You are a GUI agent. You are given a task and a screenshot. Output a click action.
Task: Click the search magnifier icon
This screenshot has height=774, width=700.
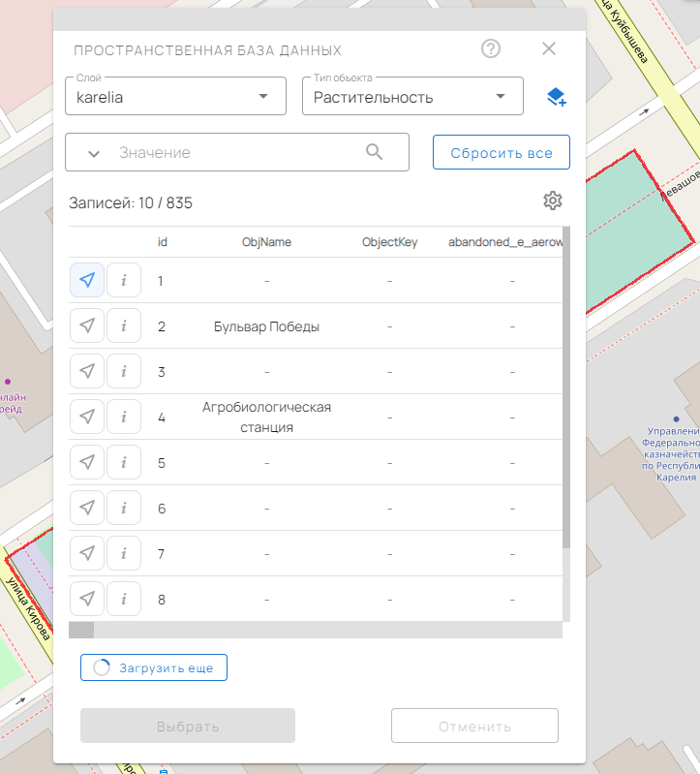tap(375, 152)
